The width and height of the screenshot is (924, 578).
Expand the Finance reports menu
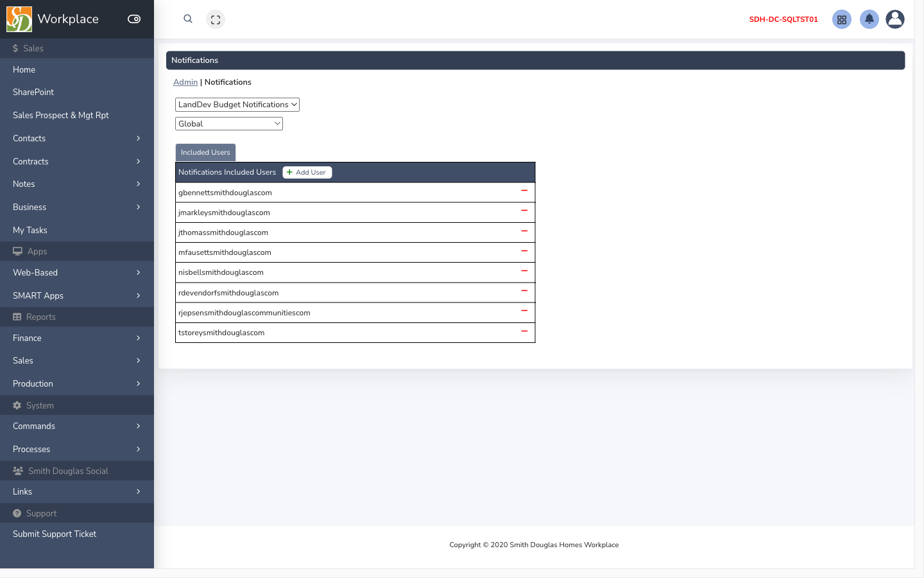(x=77, y=338)
